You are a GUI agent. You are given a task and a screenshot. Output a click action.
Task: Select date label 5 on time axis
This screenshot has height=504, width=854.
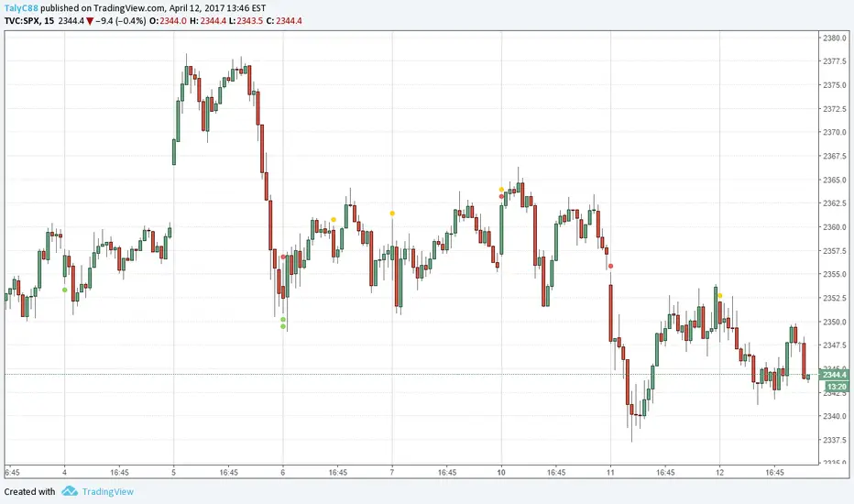(173, 473)
